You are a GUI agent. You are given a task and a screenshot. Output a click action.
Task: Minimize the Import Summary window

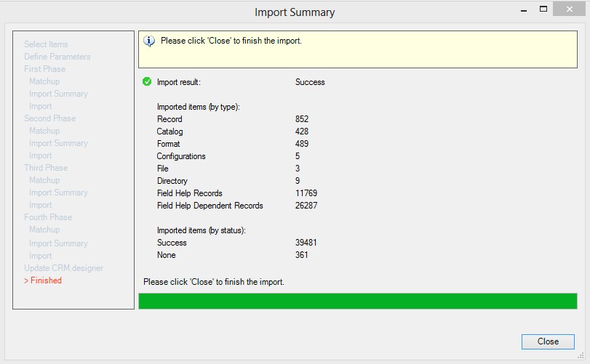point(523,10)
